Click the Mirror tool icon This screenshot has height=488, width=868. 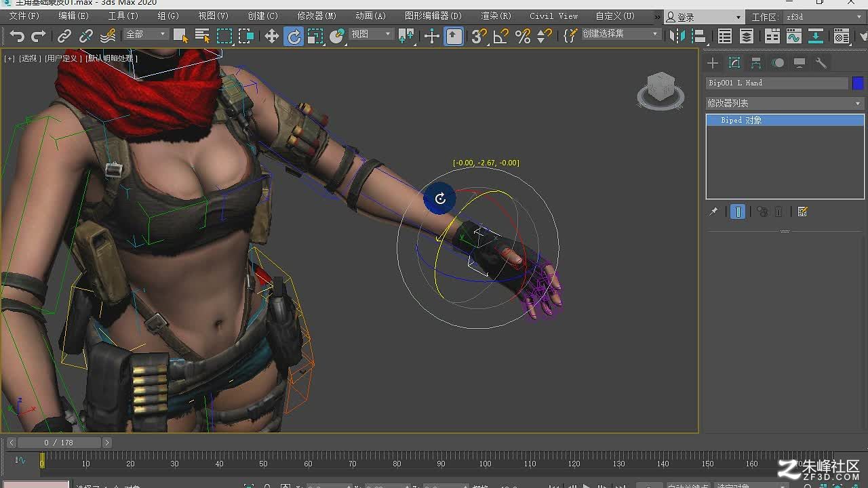pos(677,36)
